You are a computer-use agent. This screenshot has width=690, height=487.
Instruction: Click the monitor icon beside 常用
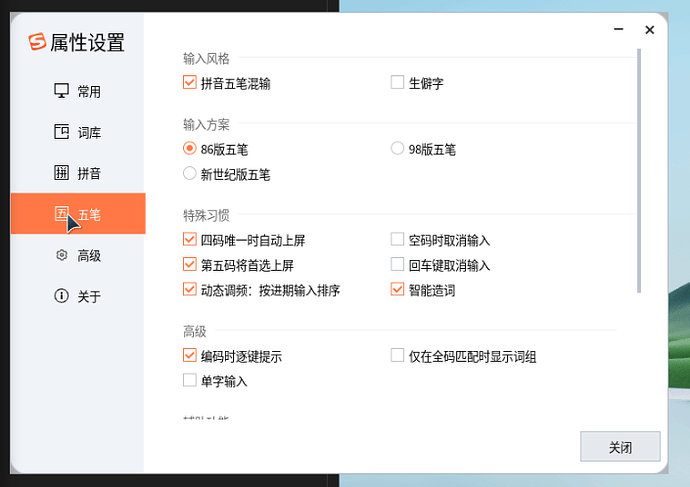(62, 91)
